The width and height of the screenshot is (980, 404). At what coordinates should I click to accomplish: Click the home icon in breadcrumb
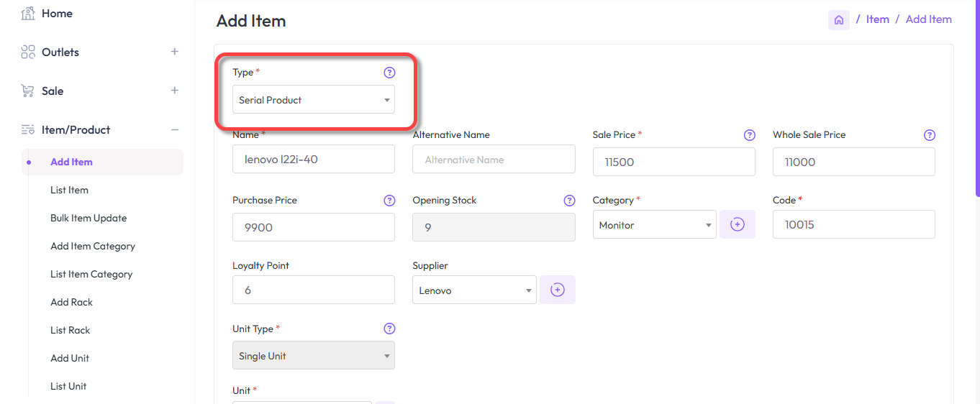tap(838, 20)
